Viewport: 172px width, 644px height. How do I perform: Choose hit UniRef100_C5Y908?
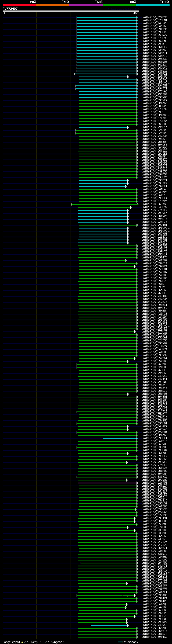point(154,216)
